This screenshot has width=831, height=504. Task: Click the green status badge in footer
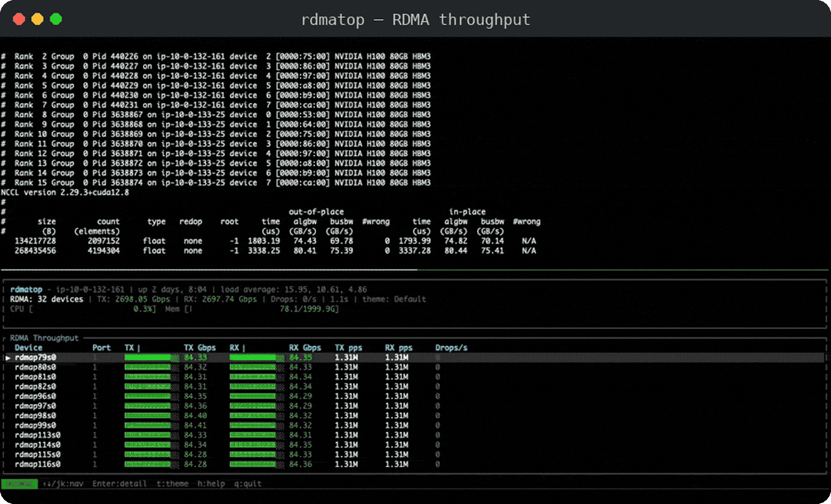click(19, 484)
